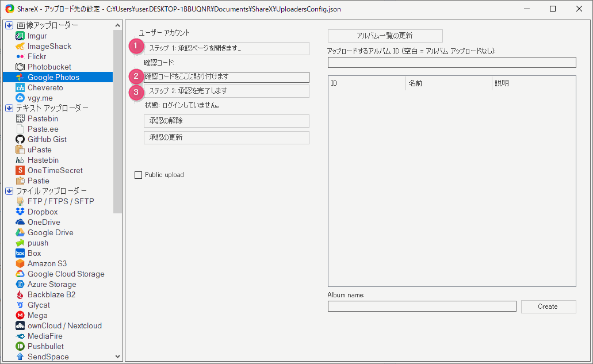
Task: Click sidebar scrollbar up arrow
Action: tap(117, 25)
